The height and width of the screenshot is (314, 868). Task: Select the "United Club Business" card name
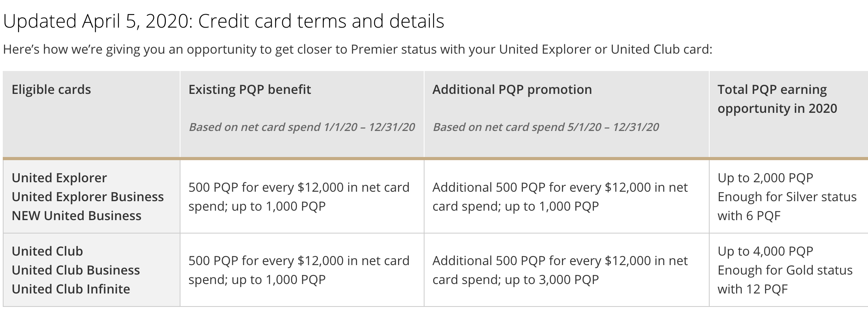[76, 270]
